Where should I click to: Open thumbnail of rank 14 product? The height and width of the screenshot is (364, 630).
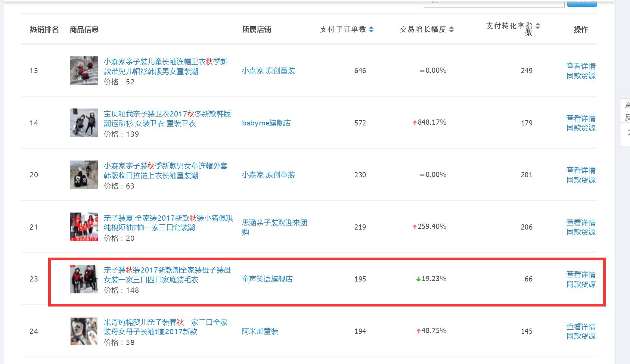pyautogui.click(x=84, y=123)
